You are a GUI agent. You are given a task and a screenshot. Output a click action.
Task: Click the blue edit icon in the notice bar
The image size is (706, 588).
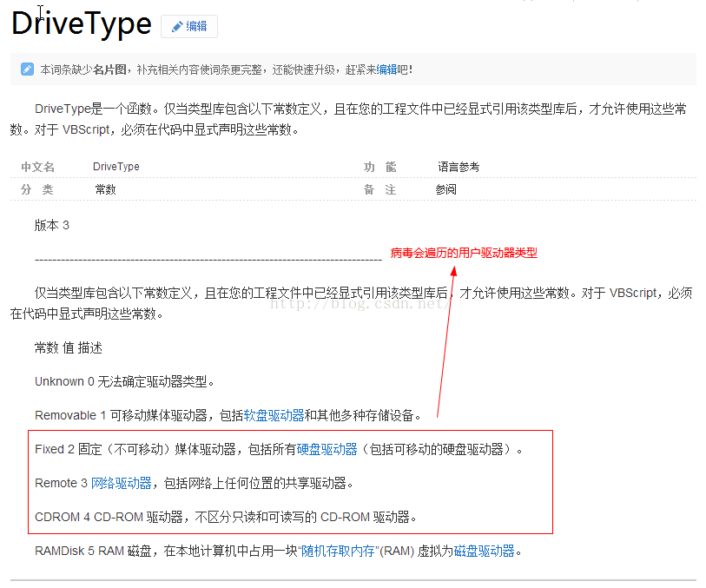27,69
